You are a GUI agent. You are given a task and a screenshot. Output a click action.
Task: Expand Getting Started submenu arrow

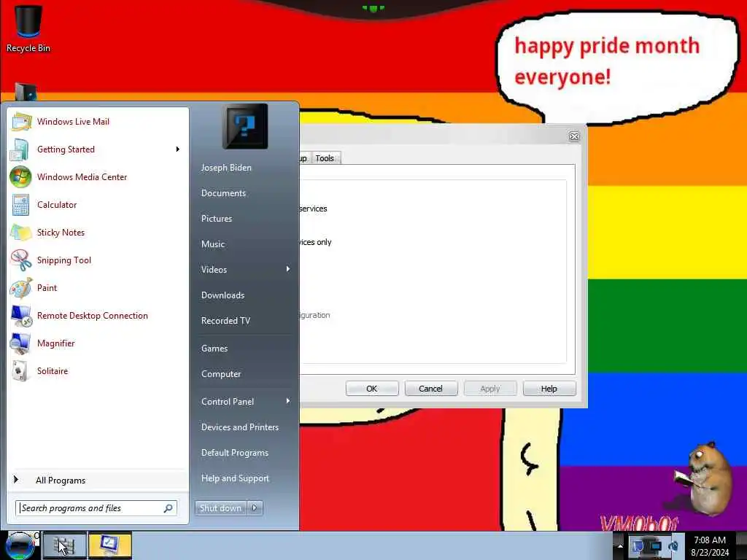[178, 149]
